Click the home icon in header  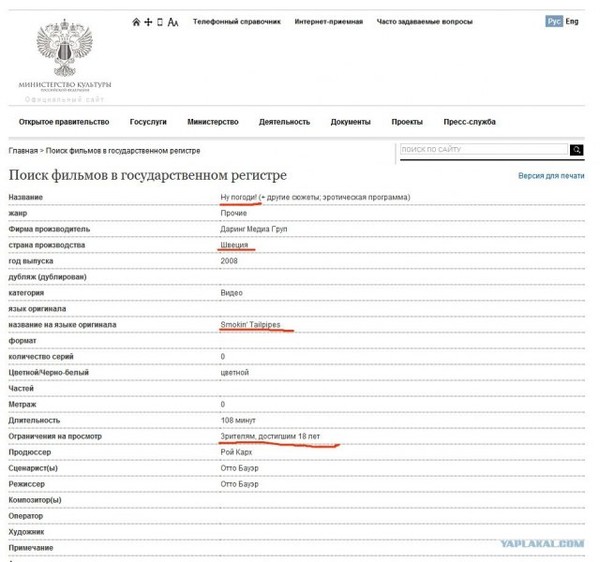click(x=136, y=22)
